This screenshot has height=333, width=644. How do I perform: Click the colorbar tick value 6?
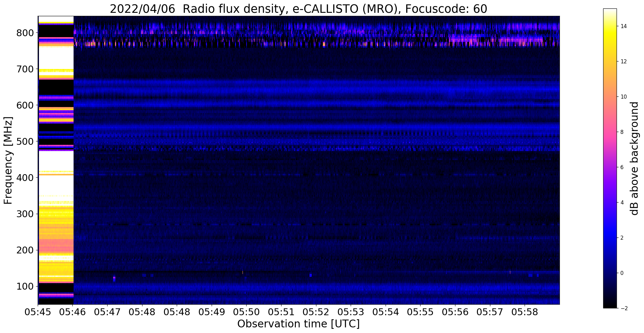point(622,167)
